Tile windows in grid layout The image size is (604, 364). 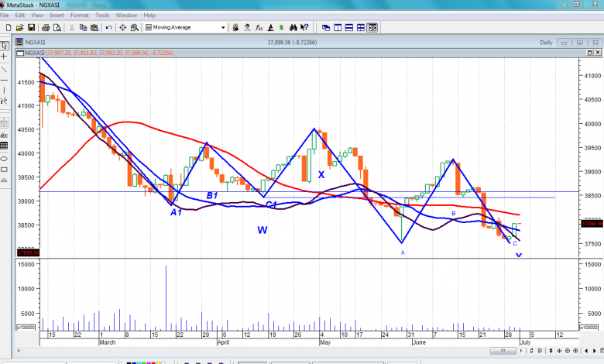pyautogui.click(x=361, y=27)
